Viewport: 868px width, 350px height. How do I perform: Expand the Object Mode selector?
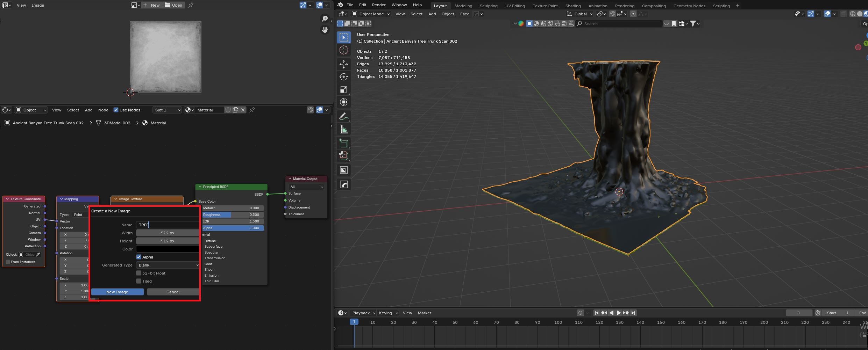pyautogui.click(x=371, y=14)
